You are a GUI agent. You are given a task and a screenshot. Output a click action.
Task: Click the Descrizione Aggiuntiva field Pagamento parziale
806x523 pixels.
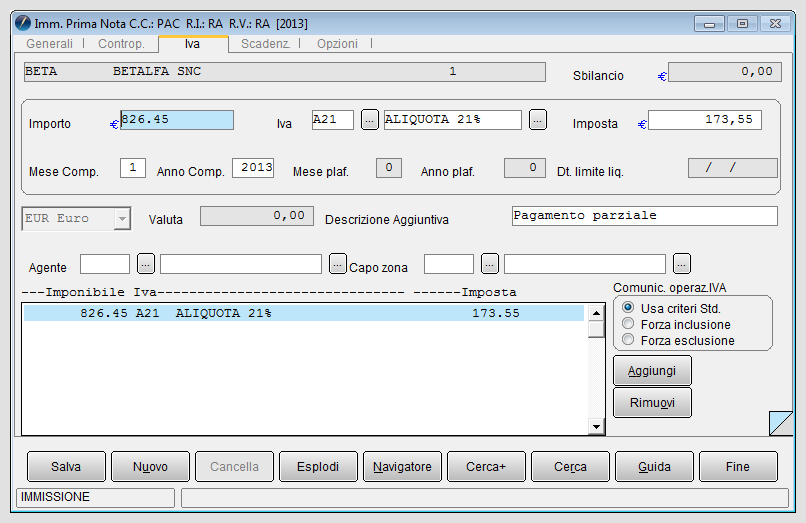645,216
